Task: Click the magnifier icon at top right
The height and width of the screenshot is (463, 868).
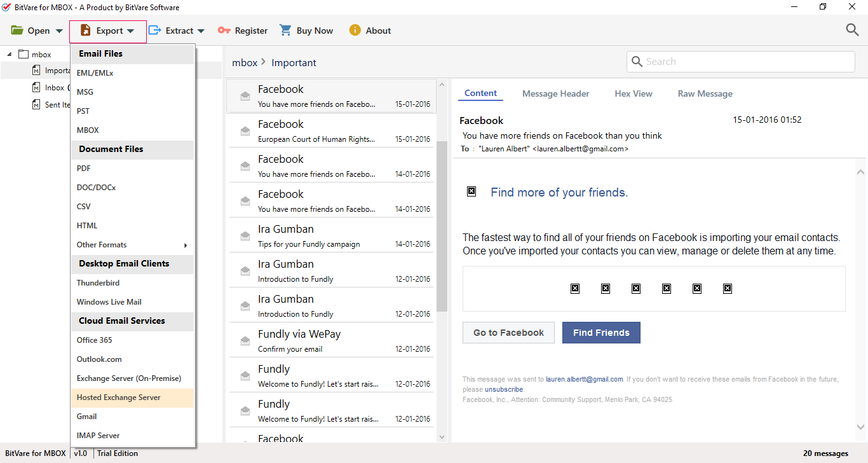Action: pos(852,30)
